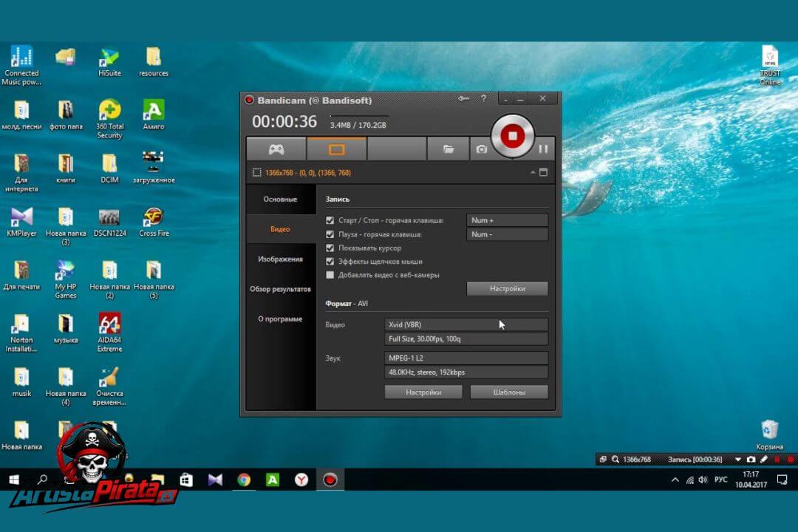Viewport: 798px width, 532px height.
Task: Open recording Настройки button under Запись
Action: 507,289
